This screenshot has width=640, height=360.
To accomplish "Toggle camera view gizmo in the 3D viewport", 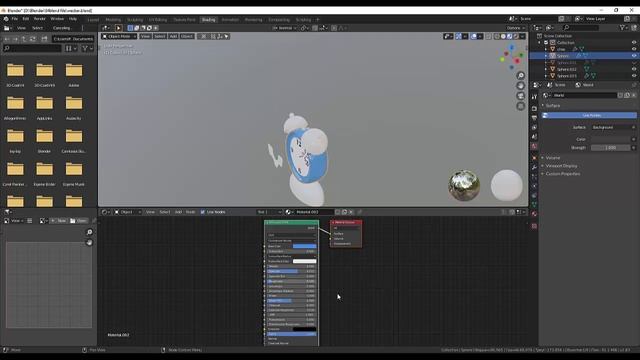I will point(521,96).
